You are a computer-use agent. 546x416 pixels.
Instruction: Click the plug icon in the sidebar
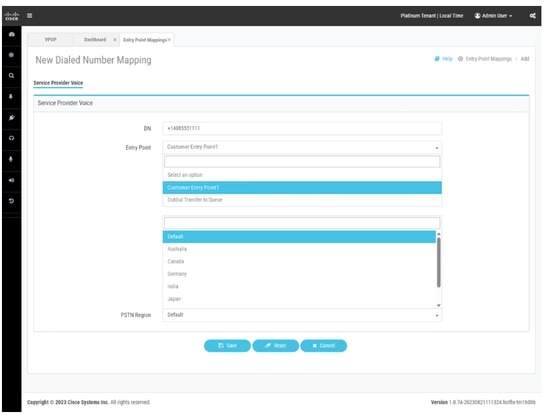11,118
